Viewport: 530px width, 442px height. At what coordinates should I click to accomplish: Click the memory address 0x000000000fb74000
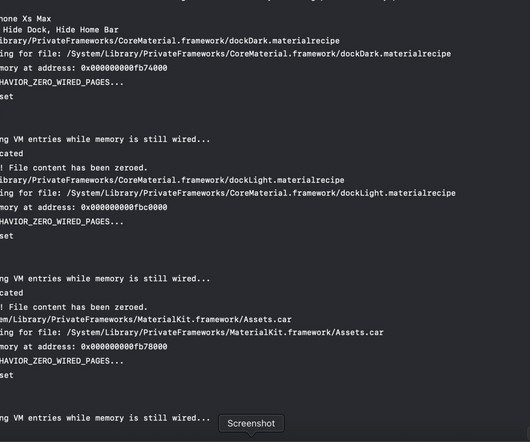click(124, 68)
